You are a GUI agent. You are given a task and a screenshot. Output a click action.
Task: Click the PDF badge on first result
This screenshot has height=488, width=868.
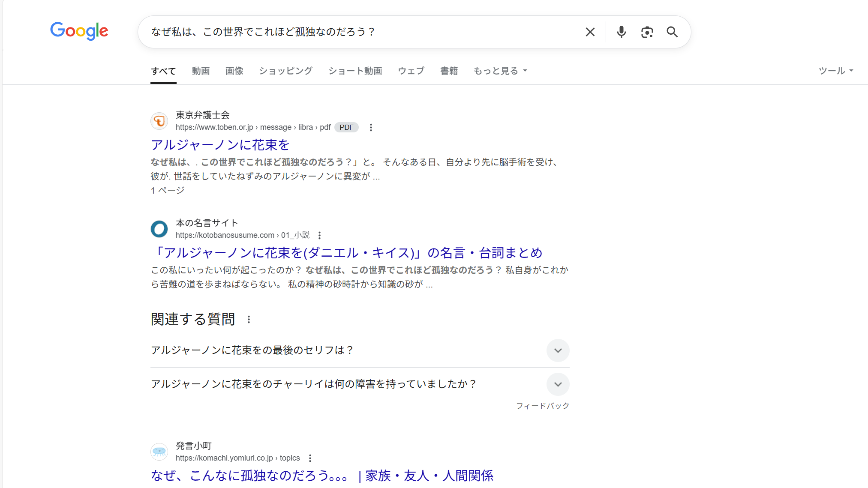click(346, 127)
